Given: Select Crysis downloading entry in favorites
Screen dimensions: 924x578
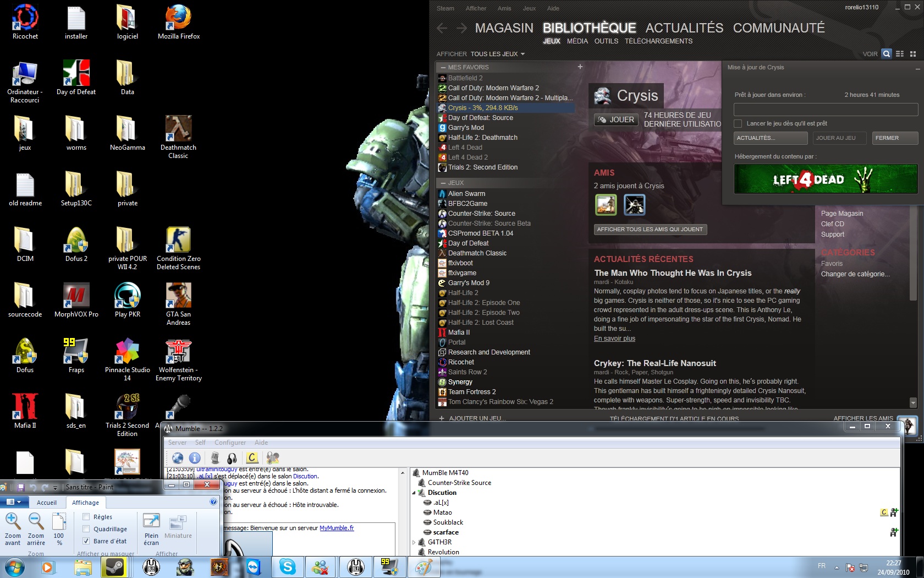Looking at the screenshot, I should pos(506,108).
